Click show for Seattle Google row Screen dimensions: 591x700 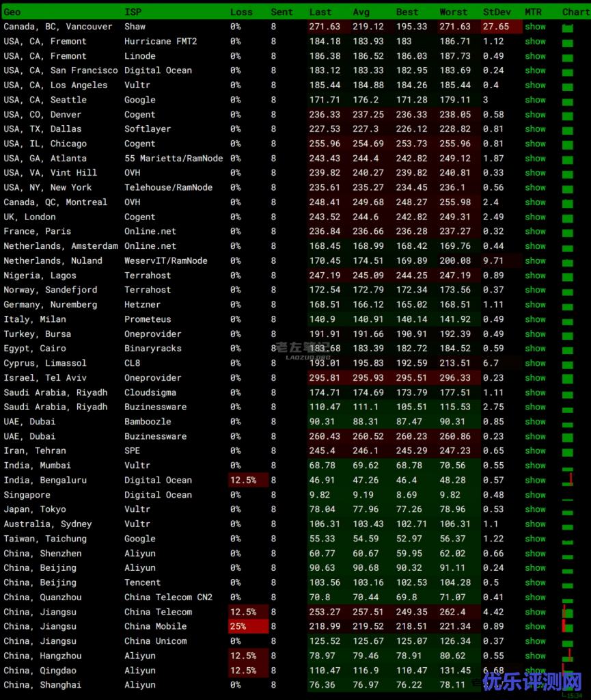535,100
